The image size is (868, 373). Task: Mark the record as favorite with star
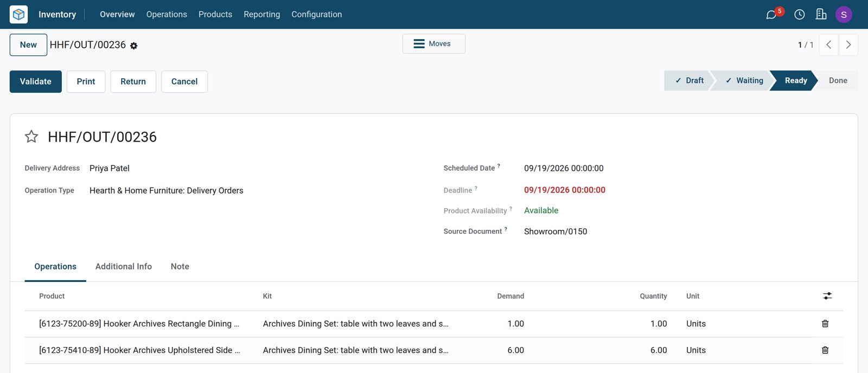tap(31, 137)
